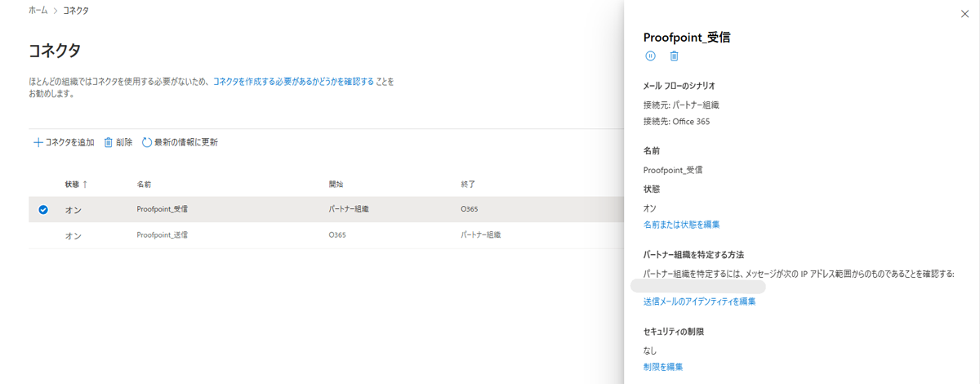
Task: Click the Proofpoint_受信 name in list
Action: (x=163, y=209)
